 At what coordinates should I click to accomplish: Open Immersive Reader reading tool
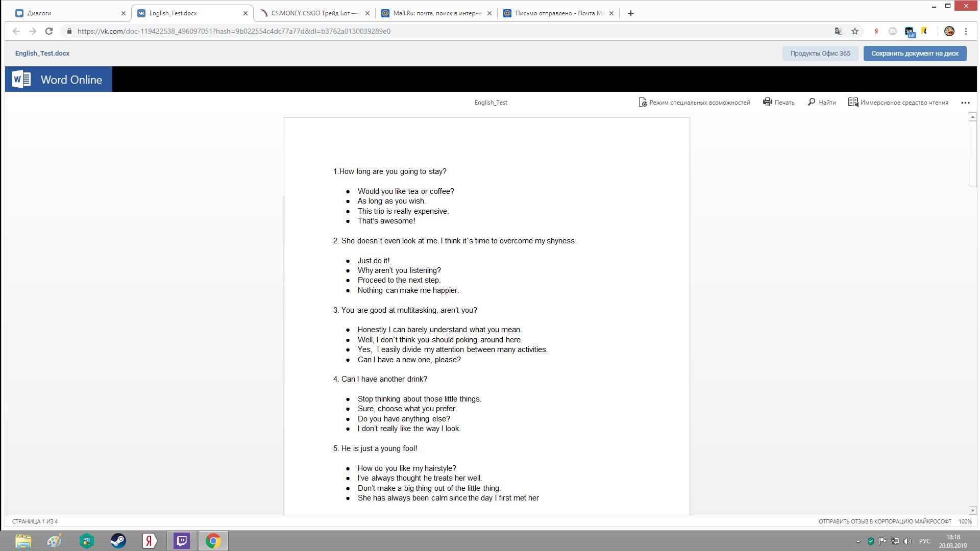coord(898,103)
